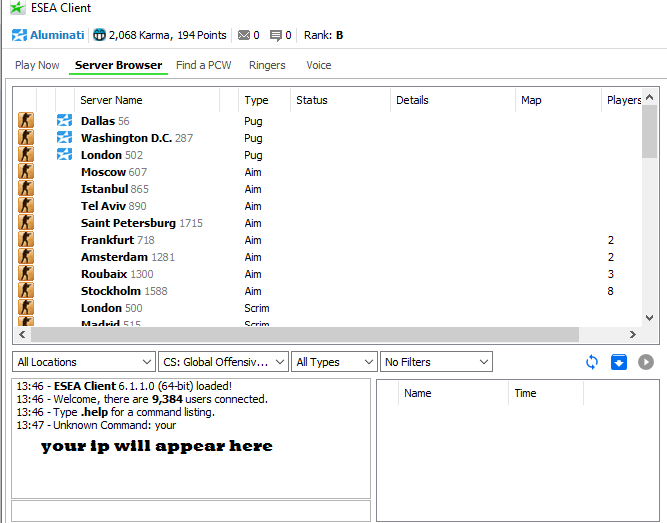Screen dimensions: 667x523
Task: Open the No Filters dropdown
Action: pyautogui.click(x=436, y=362)
